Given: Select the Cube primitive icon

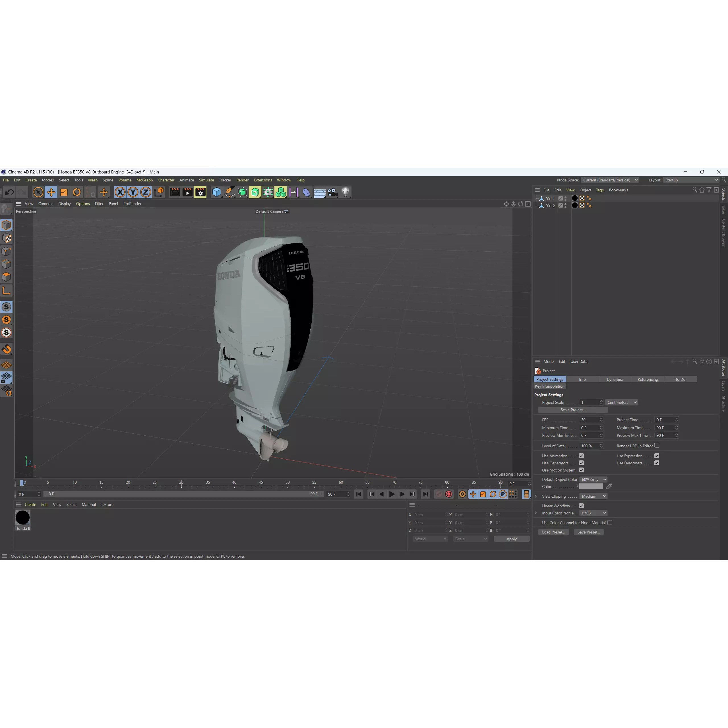Looking at the screenshot, I should click(x=217, y=192).
